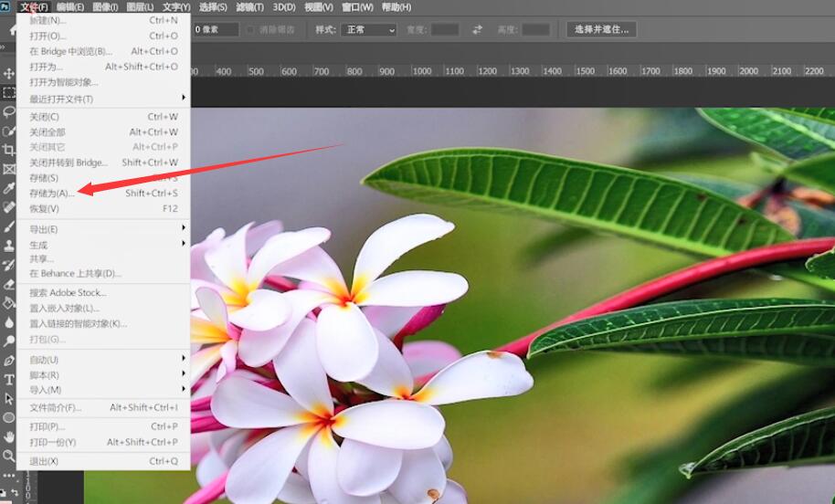Choose 置入嵌入对象(L)... menu entry
835x504 pixels.
pos(104,308)
